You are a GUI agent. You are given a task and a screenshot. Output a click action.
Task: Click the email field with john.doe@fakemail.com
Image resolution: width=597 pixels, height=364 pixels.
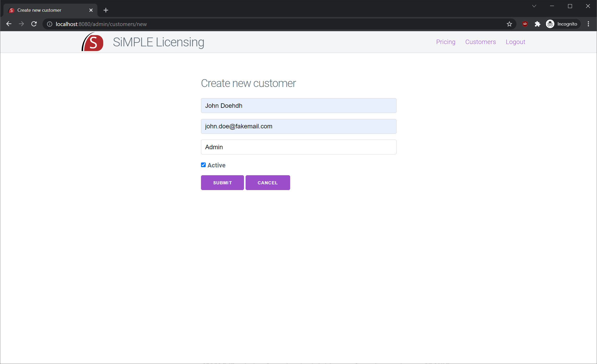pyautogui.click(x=298, y=126)
